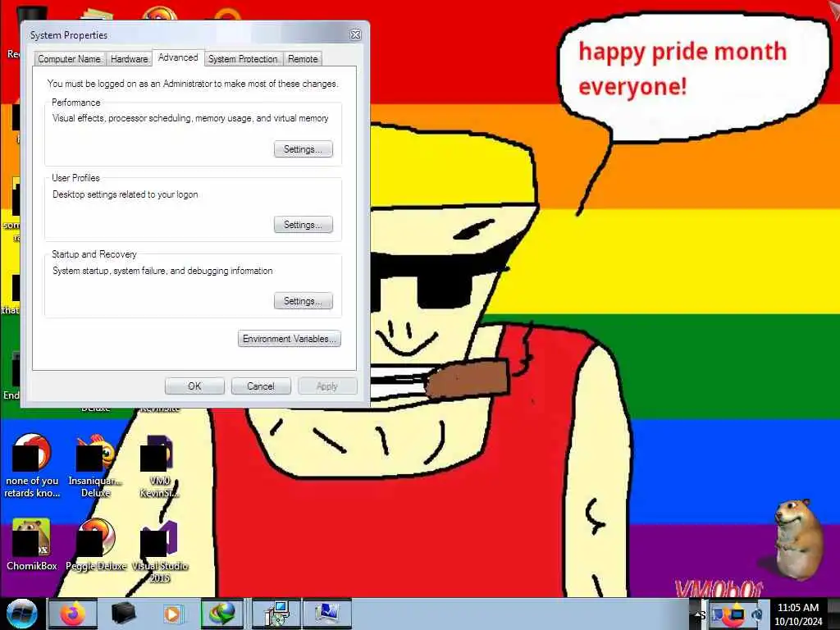Select the System Properties taskbar button
Image resolution: width=840 pixels, height=630 pixels.
click(x=326, y=614)
